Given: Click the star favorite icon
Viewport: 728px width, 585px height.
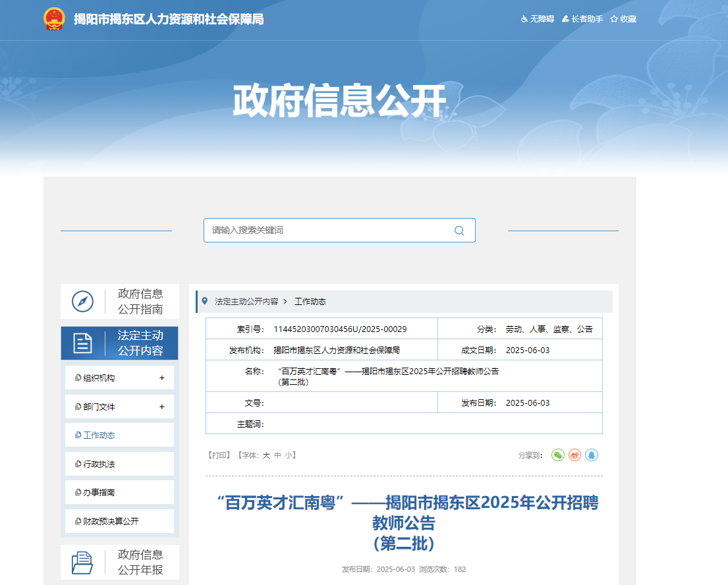Looking at the screenshot, I should 614,19.
